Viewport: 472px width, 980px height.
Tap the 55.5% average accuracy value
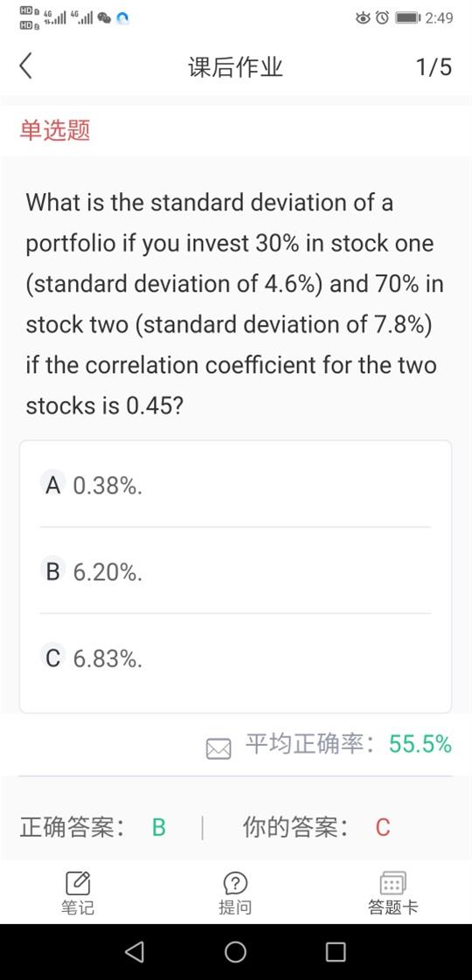click(x=420, y=744)
